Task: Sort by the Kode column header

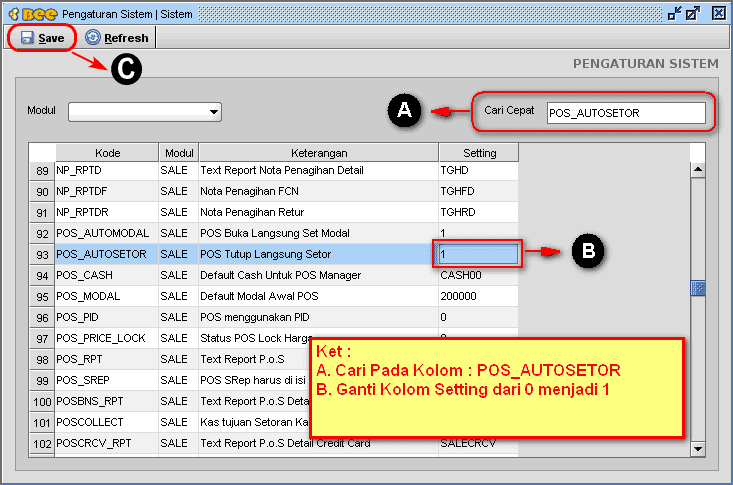Action: 107,153
